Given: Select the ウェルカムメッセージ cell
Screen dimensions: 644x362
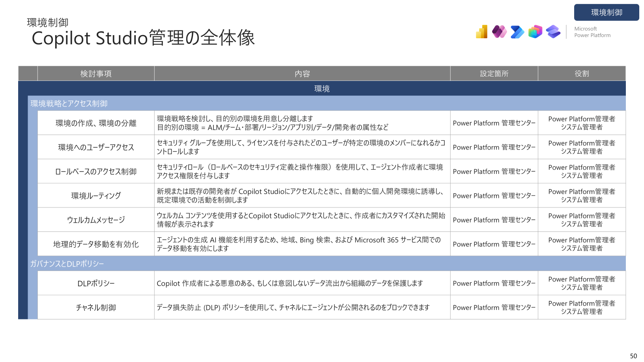Looking at the screenshot, I should pyautogui.click(x=96, y=220).
